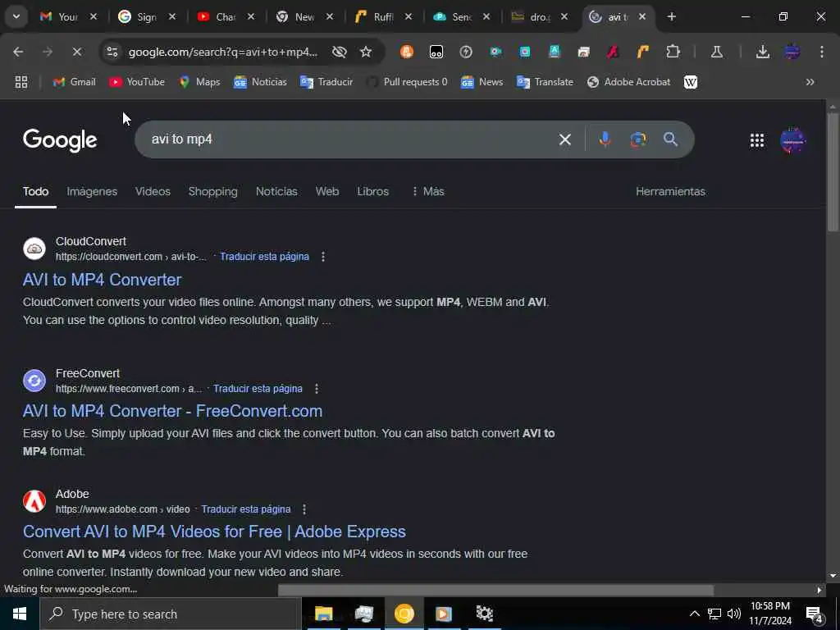The width and height of the screenshot is (840, 630).
Task: Expand the Más filter menu
Action: tap(428, 191)
